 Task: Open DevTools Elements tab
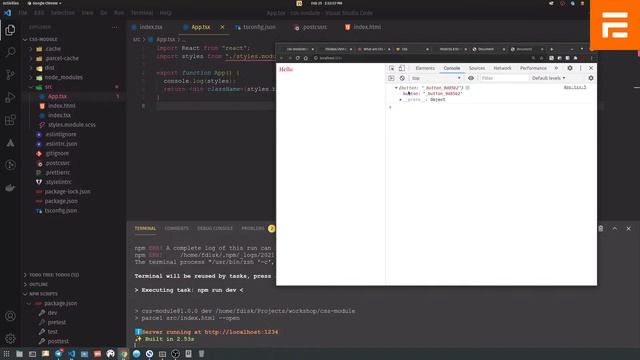click(425, 68)
